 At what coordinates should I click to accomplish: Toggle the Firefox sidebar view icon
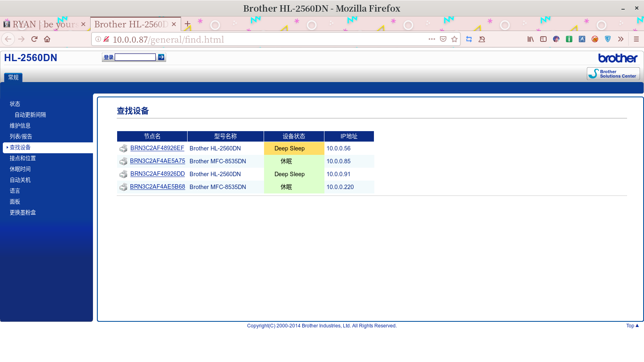pos(543,39)
